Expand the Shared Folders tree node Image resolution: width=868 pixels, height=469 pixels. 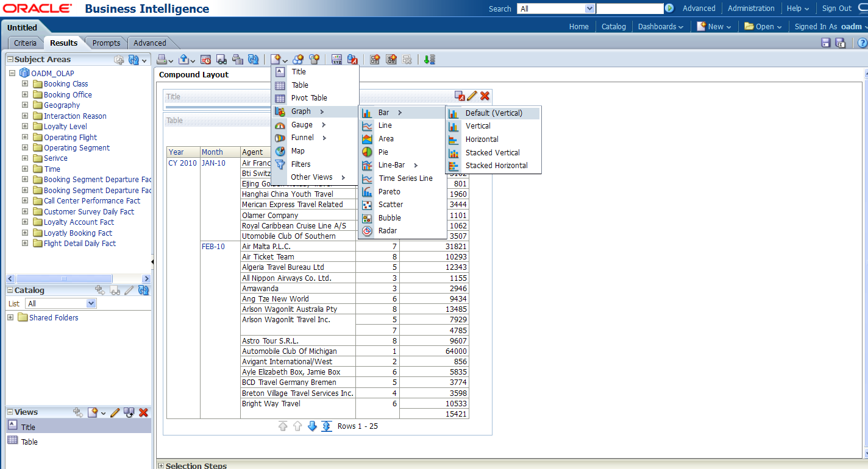(10, 317)
